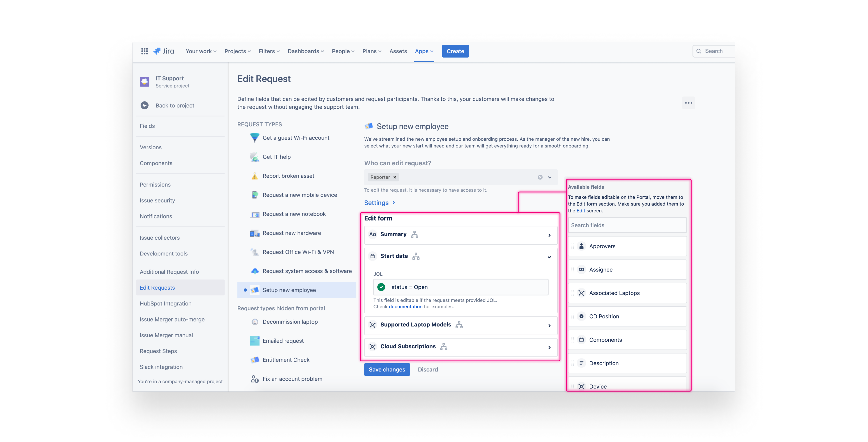Open the Your work menu

(x=201, y=51)
